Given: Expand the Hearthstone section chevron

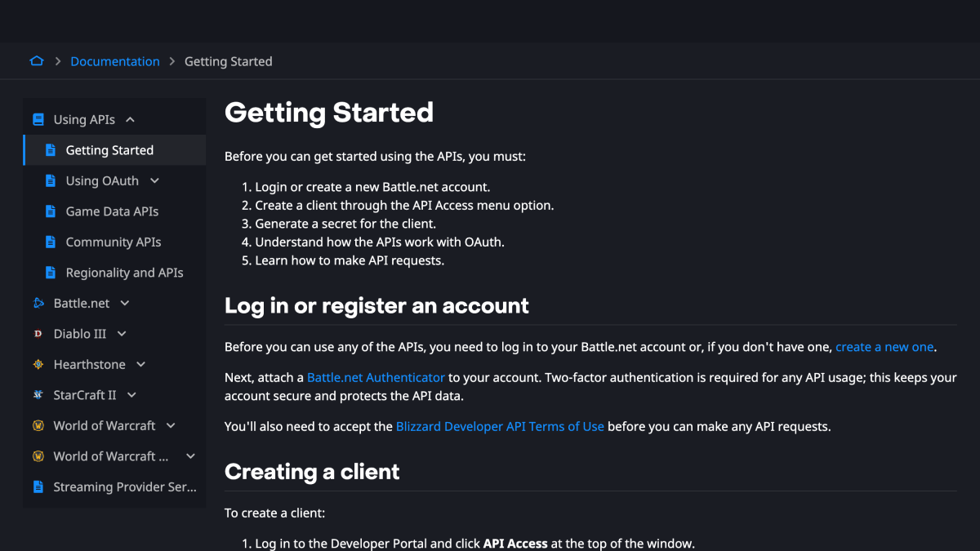Looking at the screenshot, I should point(141,364).
